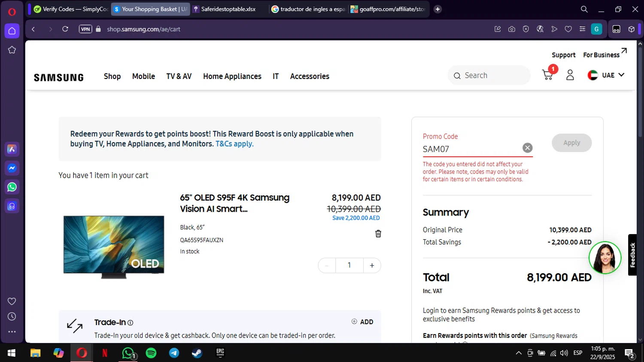Launch Steam from the taskbar

(197, 353)
